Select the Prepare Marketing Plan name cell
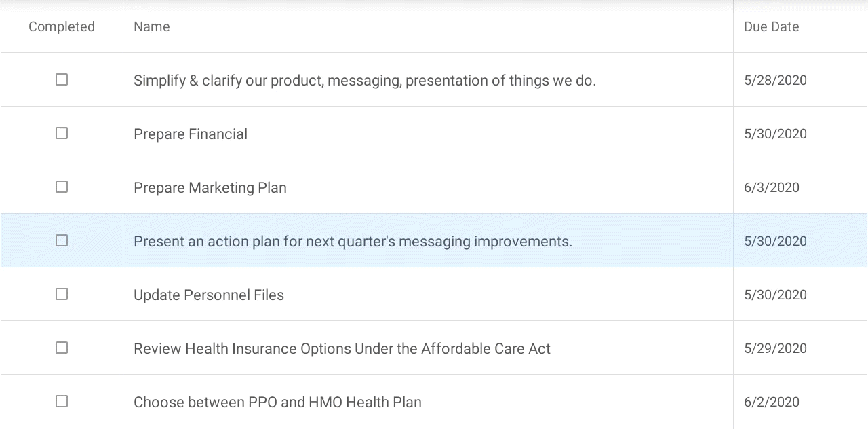Viewport: 868px width, 429px height. [428, 187]
